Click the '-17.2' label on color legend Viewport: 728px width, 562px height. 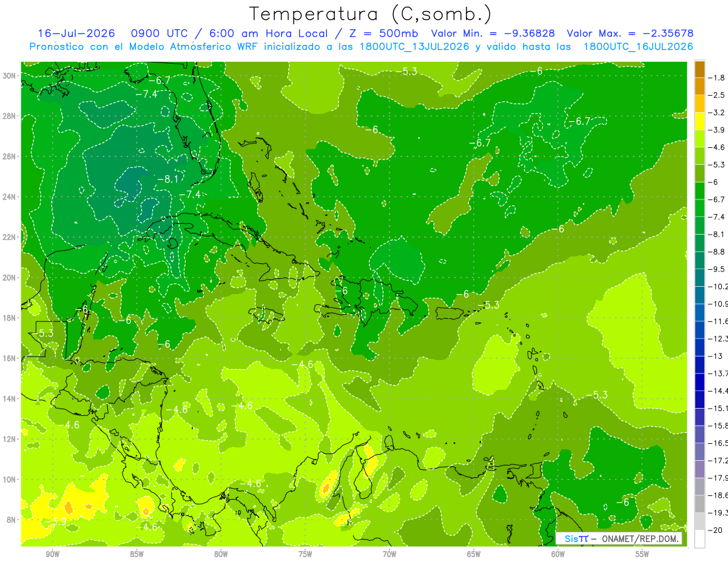[x=718, y=460]
